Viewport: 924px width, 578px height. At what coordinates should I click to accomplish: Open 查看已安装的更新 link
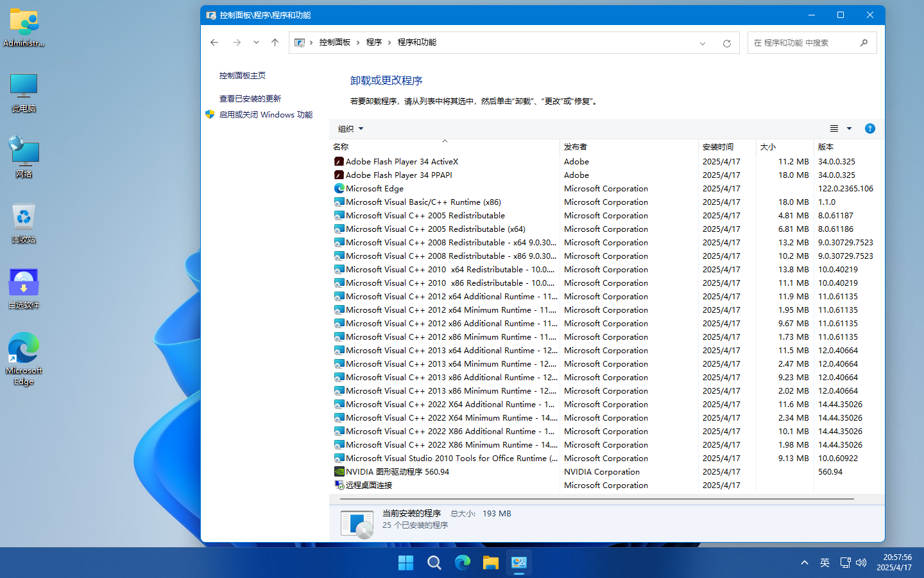pos(250,98)
